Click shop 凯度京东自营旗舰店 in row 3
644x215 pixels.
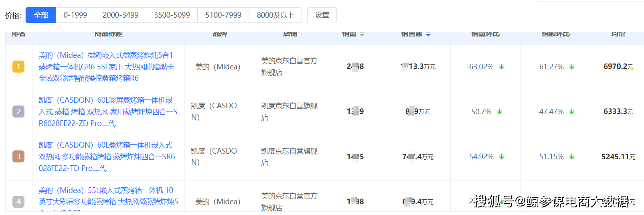coord(289,156)
